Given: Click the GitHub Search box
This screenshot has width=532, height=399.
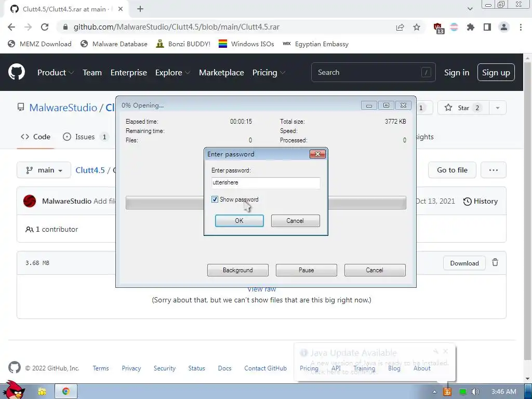Looking at the screenshot, I should click(373, 72).
